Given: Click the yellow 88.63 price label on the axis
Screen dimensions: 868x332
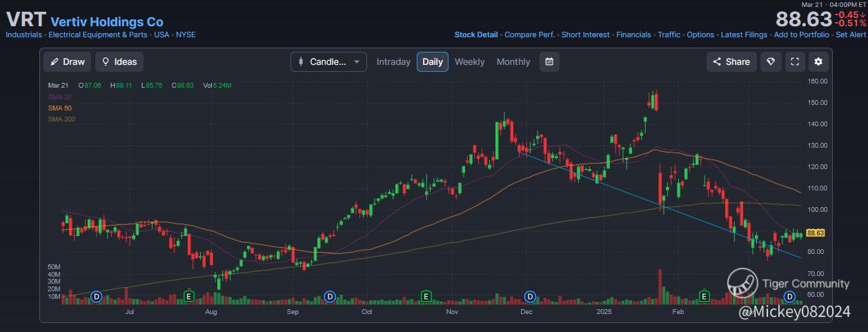Looking at the screenshot, I should (x=815, y=233).
